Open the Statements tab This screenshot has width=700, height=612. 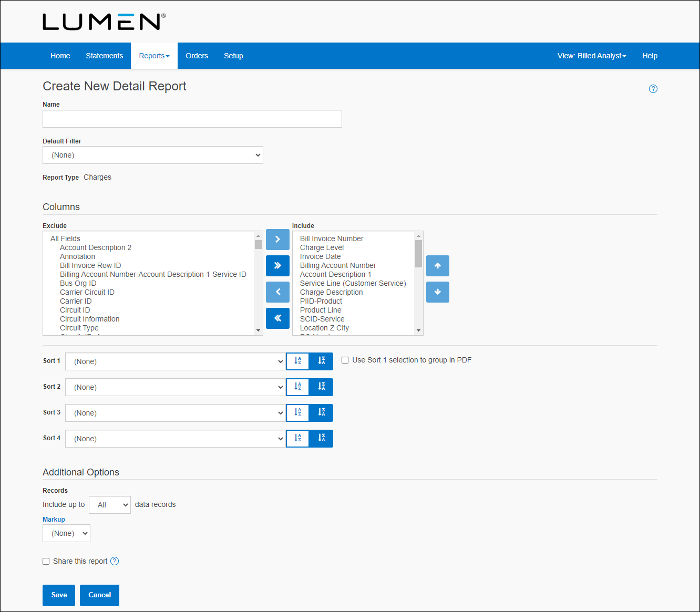105,56
